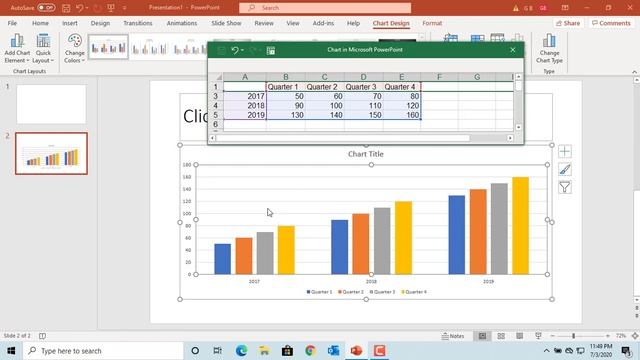Open the Customize Quick Access Toolbar dropdown
Image resolution: width=640 pixels, height=360 pixels.
pyautogui.click(x=124, y=8)
